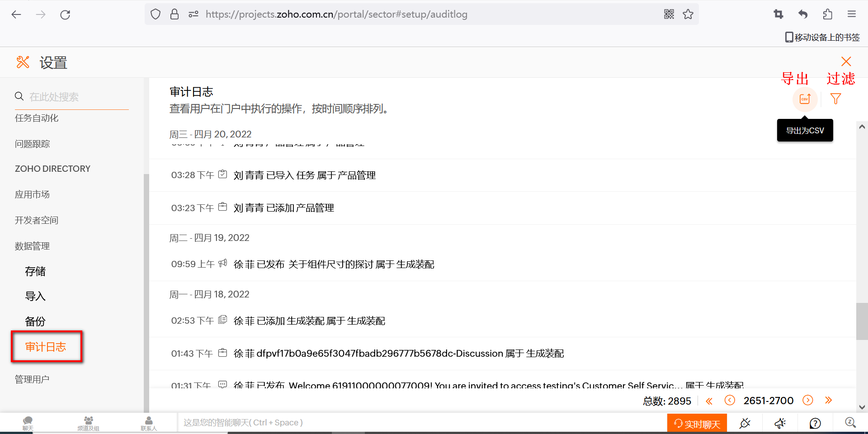Go to the next page of audit logs
Screen dimensions: 868x434
click(807, 401)
